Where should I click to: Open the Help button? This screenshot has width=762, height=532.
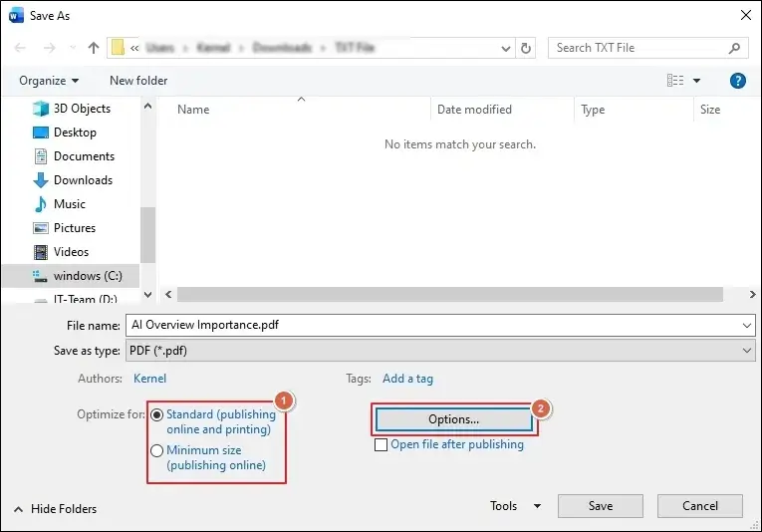[x=738, y=81]
